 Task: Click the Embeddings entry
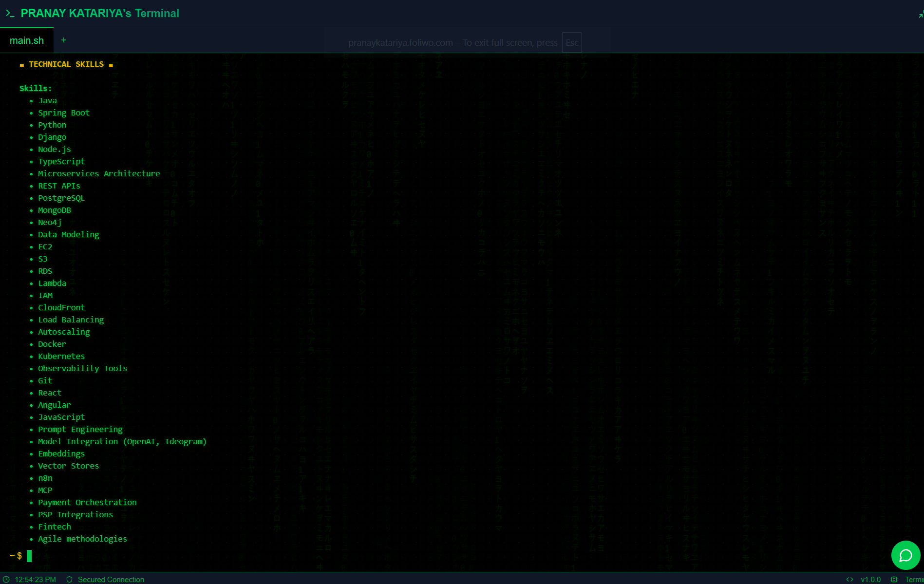tap(61, 453)
